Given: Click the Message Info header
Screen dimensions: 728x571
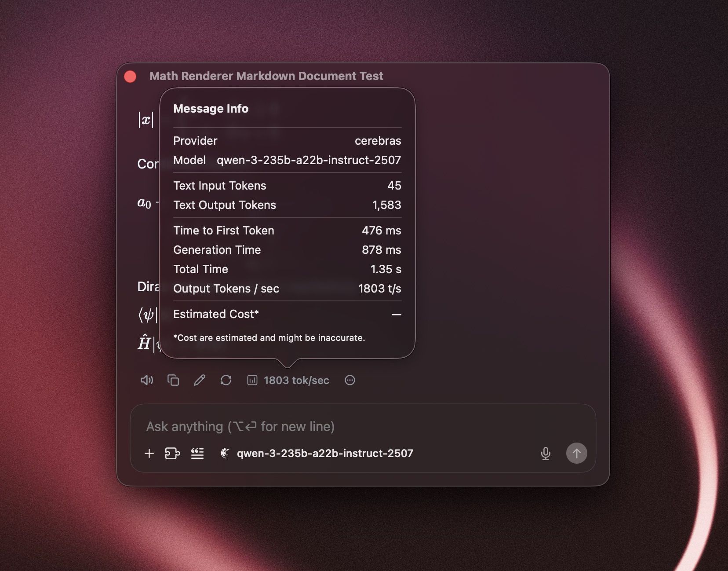Looking at the screenshot, I should 211,109.
